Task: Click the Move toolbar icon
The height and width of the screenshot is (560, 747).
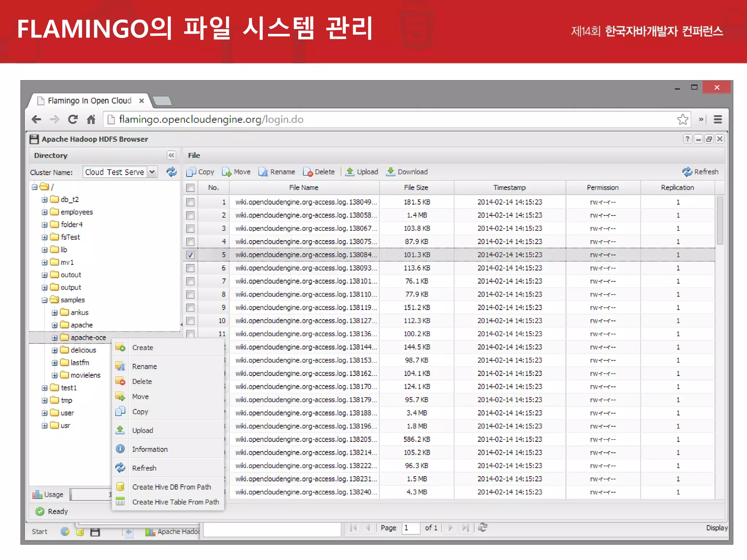Action: pos(227,172)
